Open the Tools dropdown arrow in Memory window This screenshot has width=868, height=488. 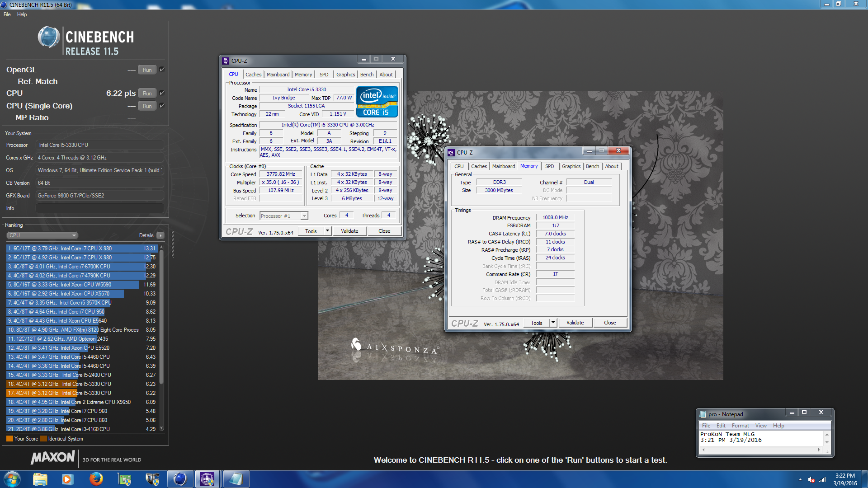pyautogui.click(x=553, y=323)
